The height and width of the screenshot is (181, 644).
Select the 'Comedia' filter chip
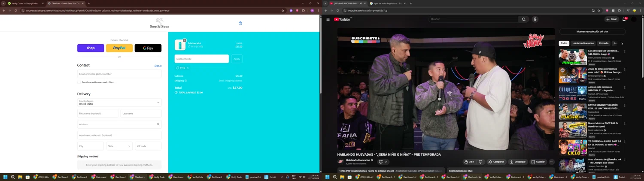(x=604, y=43)
